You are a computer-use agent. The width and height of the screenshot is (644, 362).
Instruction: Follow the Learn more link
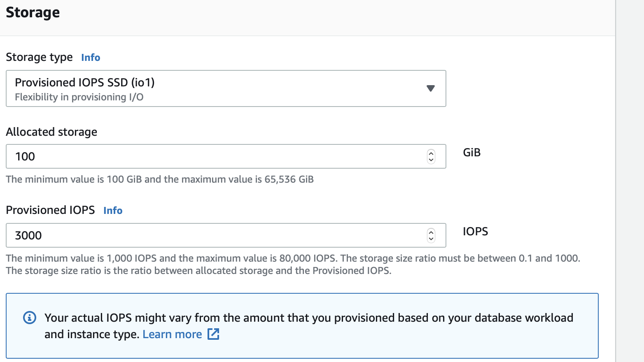(x=172, y=334)
